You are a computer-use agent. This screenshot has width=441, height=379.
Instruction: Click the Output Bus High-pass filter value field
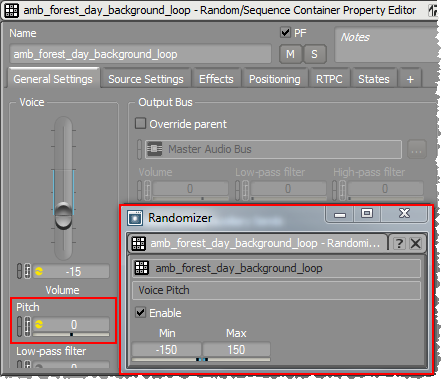[x=385, y=189]
